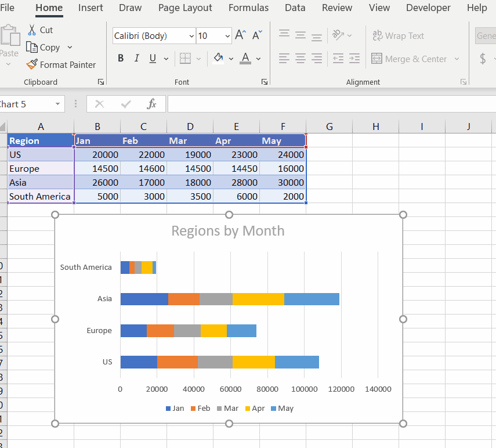
Task: Click in the formula bar input
Action: 332,104
